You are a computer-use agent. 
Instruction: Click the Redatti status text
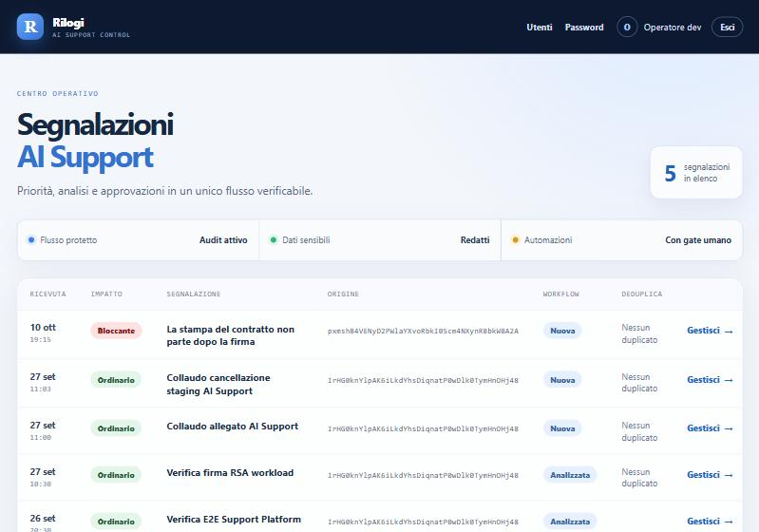475,240
